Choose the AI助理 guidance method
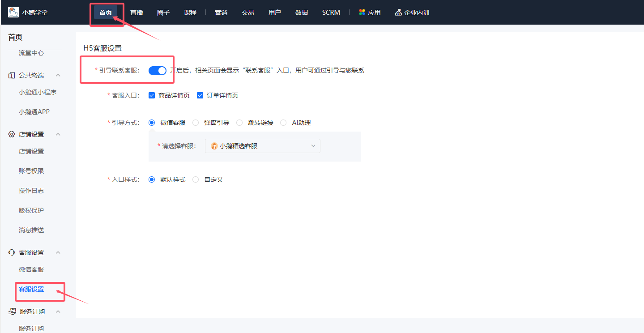The height and width of the screenshot is (333, 644). click(283, 122)
